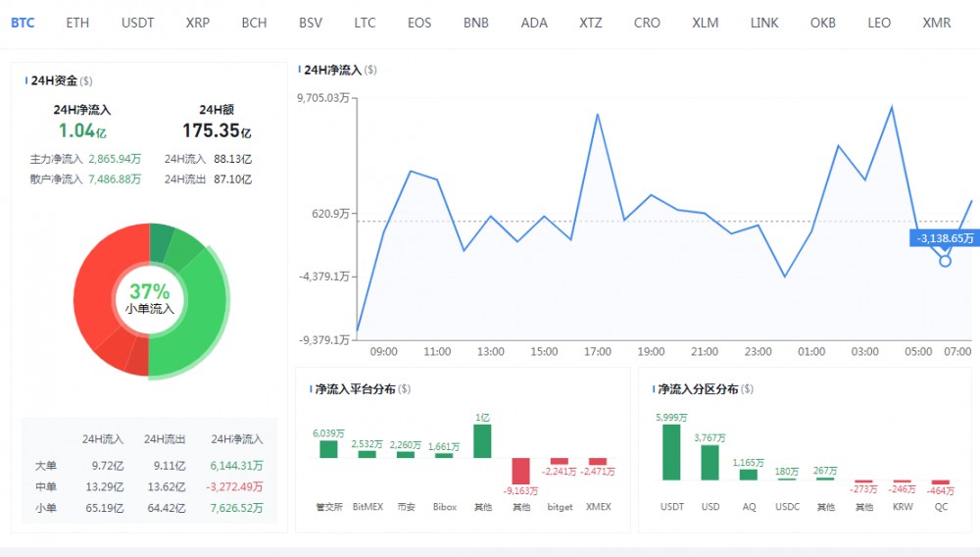Click the 87.10亿 24H outflow figure
980x557 pixels.
pyautogui.click(x=232, y=179)
